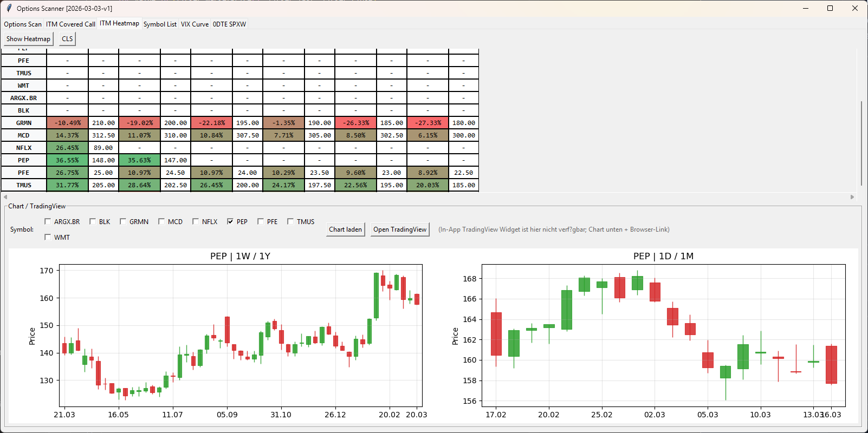The image size is (868, 433).
Task: Click the heatmap vertical scrollbar thumb
Action: click(861, 143)
